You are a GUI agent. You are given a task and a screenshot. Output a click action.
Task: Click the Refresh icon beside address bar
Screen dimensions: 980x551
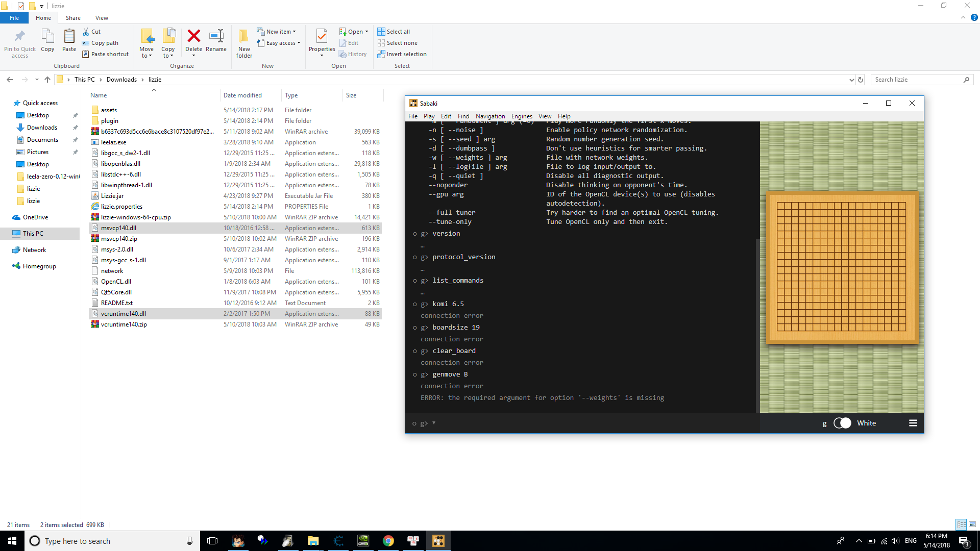(x=861, y=80)
